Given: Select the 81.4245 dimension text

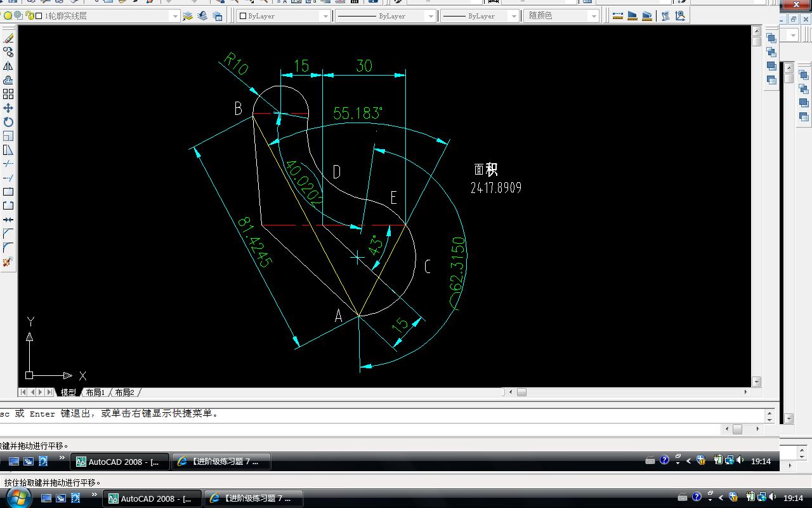Looking at the screenshot, I should coord(255,242).
